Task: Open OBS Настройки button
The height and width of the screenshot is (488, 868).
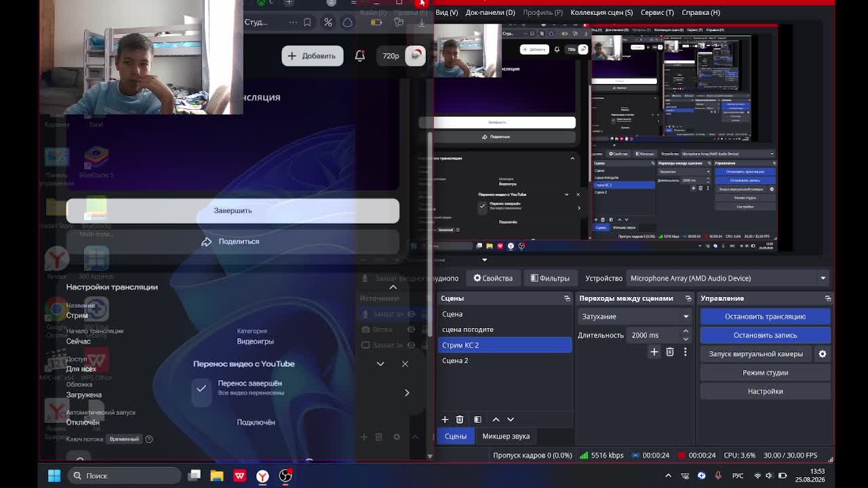Action: tap(765, 391)
